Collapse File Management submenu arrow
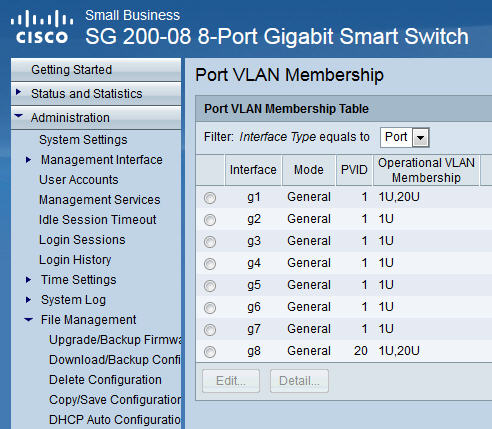The width and height of the screenshot is (492, 429). pos(29,319)
